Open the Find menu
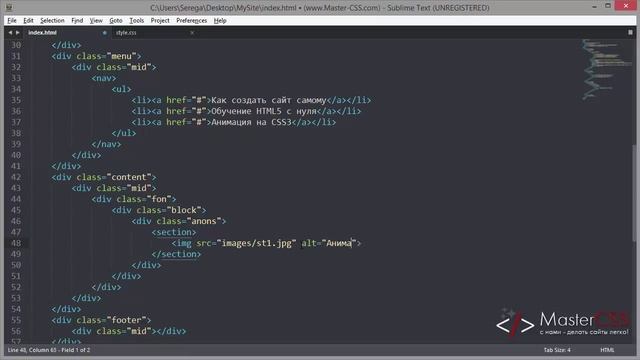Image resolution: width=640 pixels, height=360 pixels. 77,20
